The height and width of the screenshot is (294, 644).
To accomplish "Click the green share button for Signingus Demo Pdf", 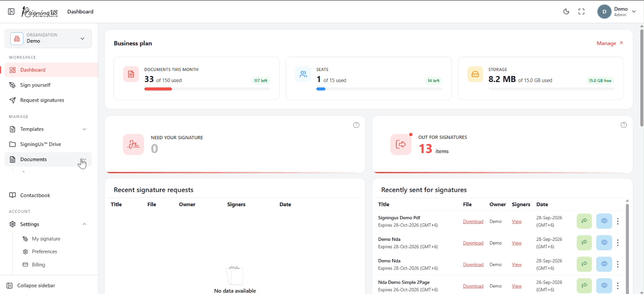I will tap(584, 221).
